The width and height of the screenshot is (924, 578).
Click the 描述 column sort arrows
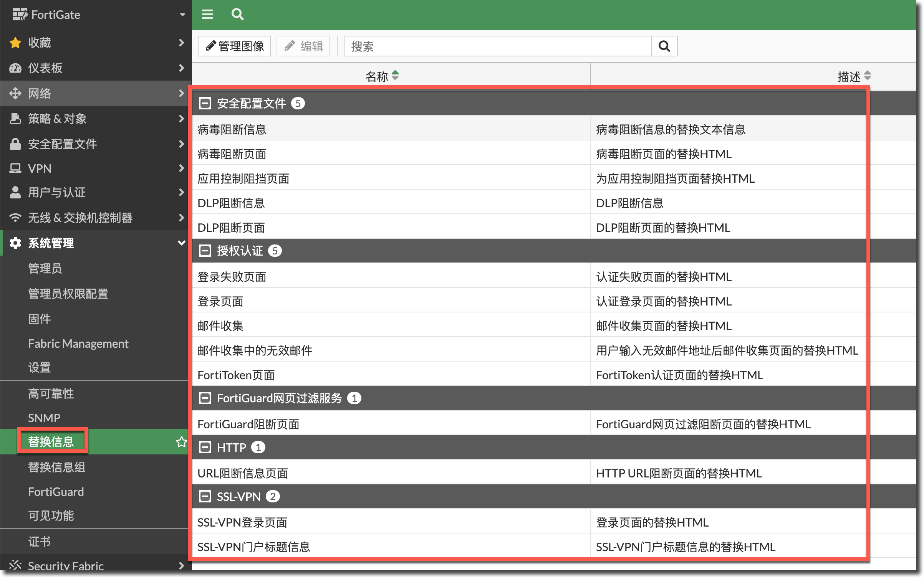point(867,76)
